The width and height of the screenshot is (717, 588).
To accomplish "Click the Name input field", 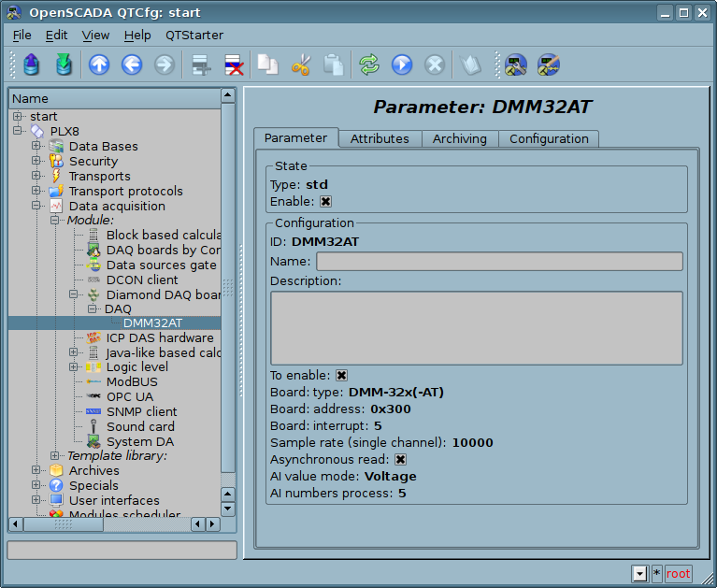I will click(x=499, y=262).
